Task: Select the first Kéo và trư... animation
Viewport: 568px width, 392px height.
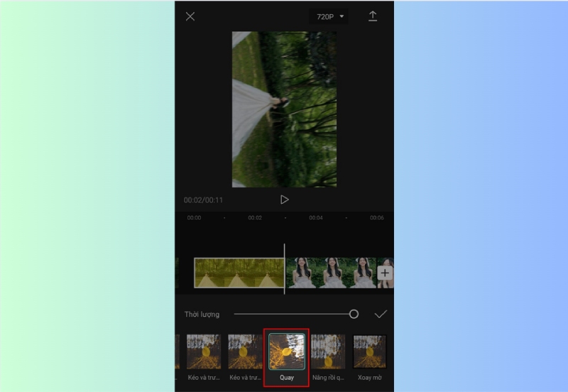Action: pyautogui.click(x=203, y=352)
